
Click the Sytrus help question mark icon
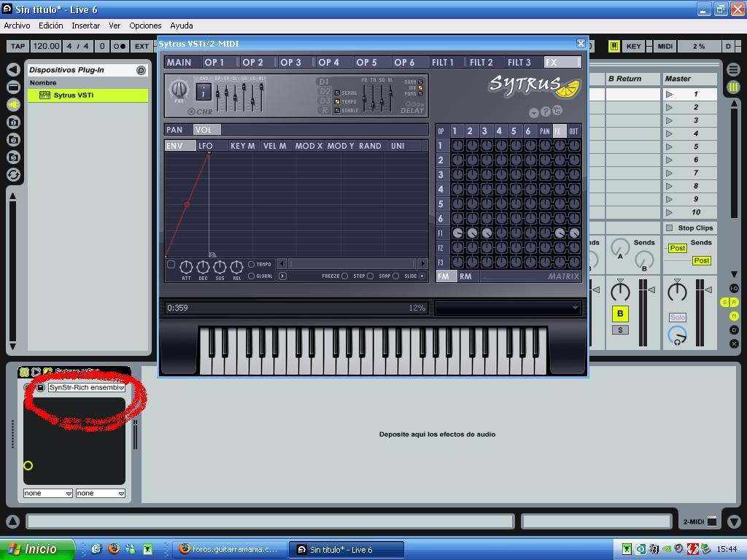(x=545, y=112)
